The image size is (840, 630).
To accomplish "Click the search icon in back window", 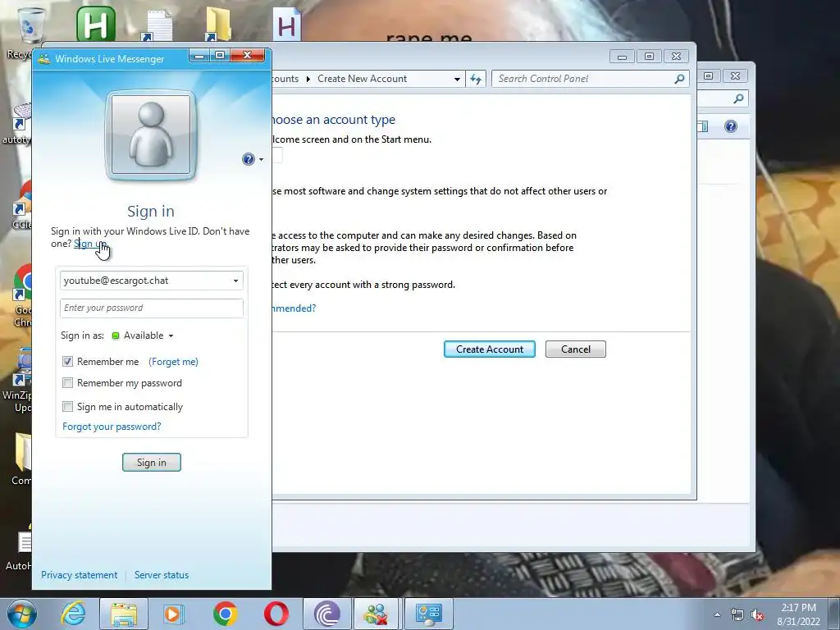I will pyautogui.click(x=738, y=98).
